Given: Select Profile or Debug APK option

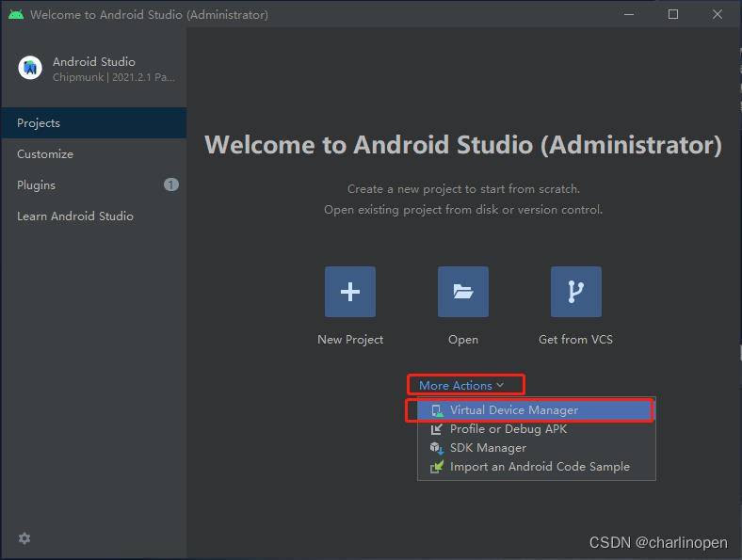Looking at the screenshot, I should (508, 429).
